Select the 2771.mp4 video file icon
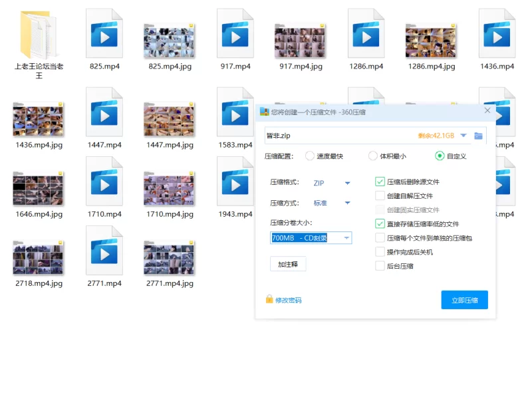The image size is (532, 399). (104, 251)
